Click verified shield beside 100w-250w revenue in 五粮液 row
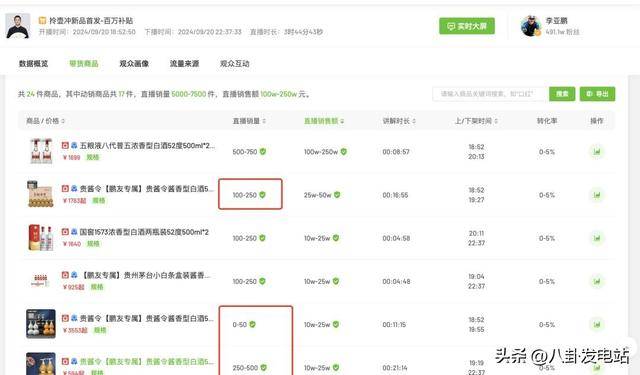Image resolution: width=640 pixels, height=375 pixels. (x=344, y=151)
